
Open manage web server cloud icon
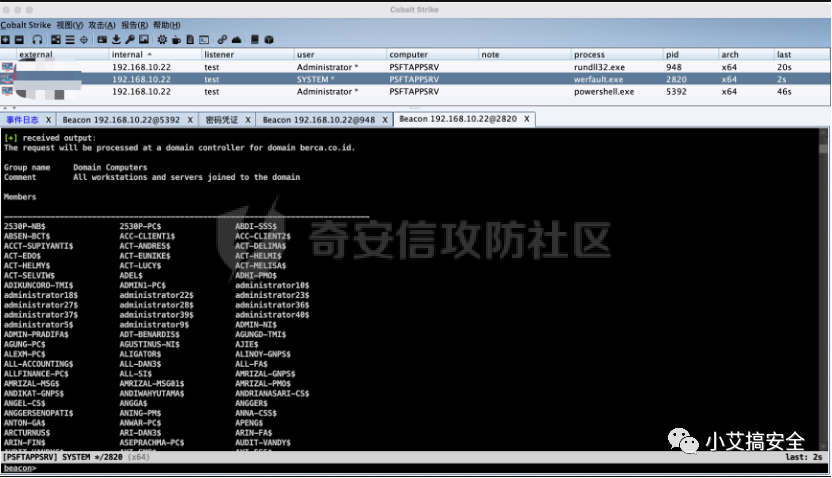(236, 40)
